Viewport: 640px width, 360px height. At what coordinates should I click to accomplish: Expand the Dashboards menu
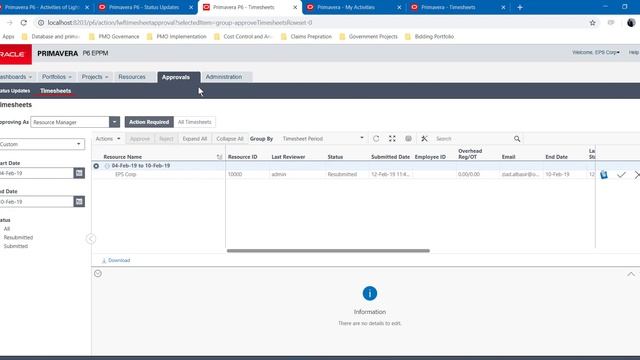coord(16,77)
